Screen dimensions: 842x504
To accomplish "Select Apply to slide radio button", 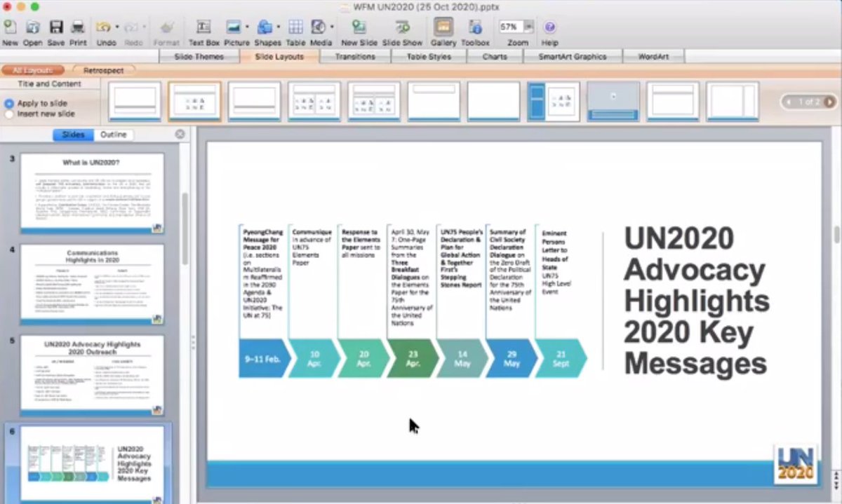I will [9, 103].
